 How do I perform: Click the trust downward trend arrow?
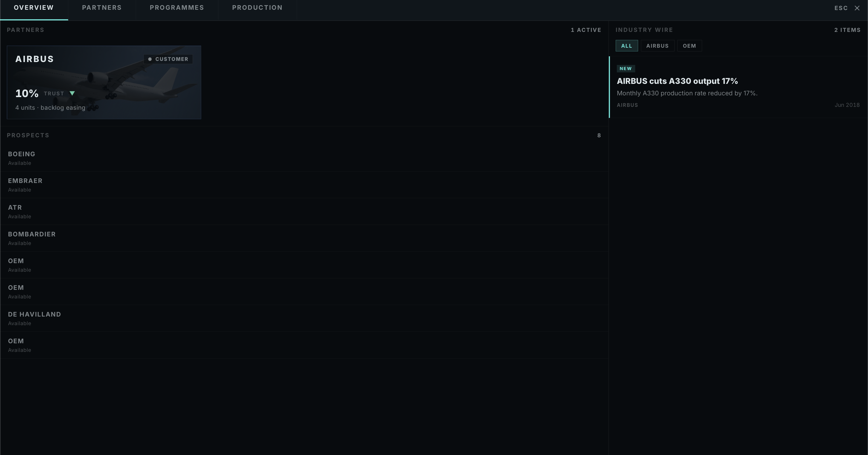tap(72, 93)
